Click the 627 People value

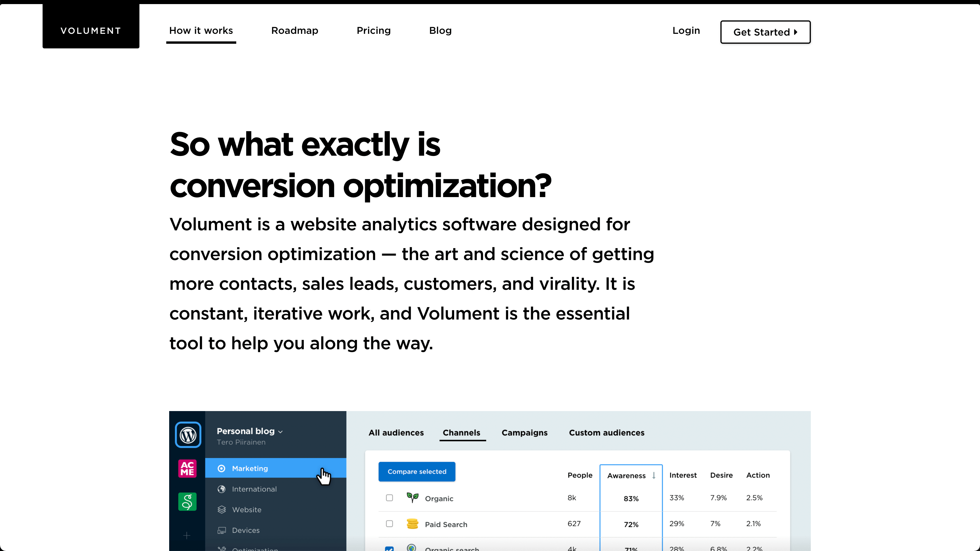pyautogui.click(x=574, y=524)
